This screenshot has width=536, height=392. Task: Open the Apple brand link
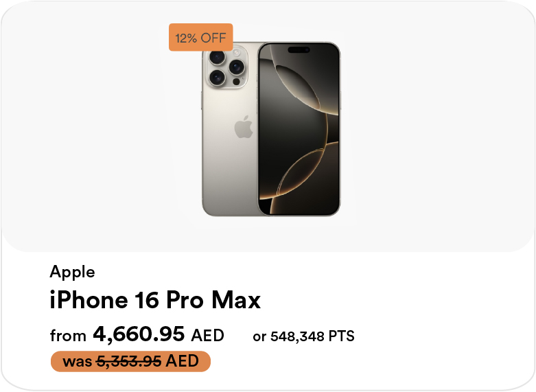click(72, 272)
